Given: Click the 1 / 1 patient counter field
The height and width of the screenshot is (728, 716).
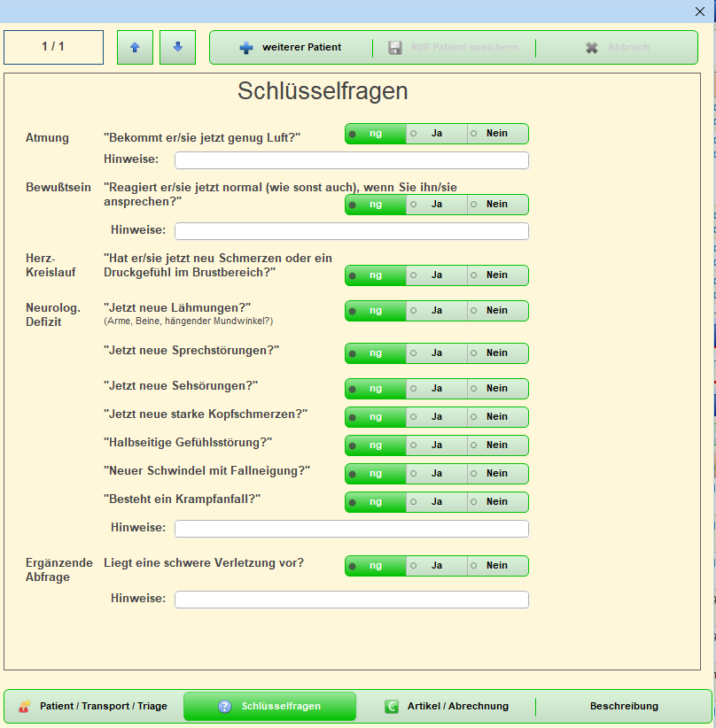Looking at the screenshot, I should 53,48.
